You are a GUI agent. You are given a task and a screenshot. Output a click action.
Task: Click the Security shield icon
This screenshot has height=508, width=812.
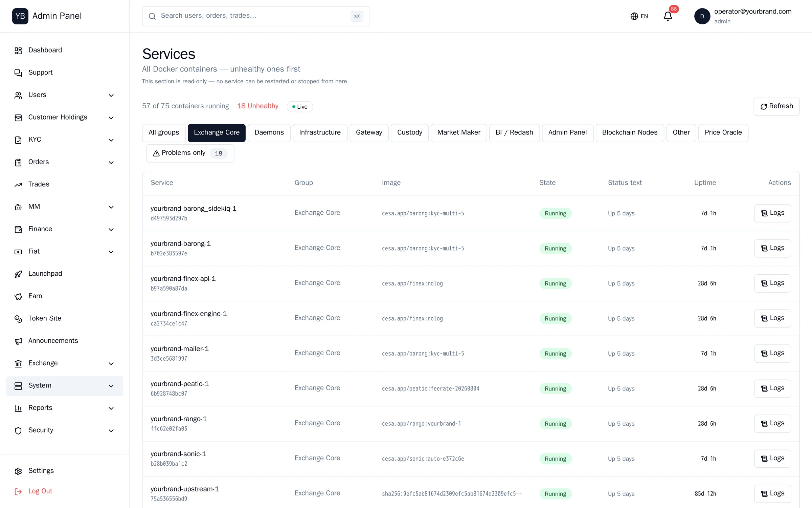[18, 430]
